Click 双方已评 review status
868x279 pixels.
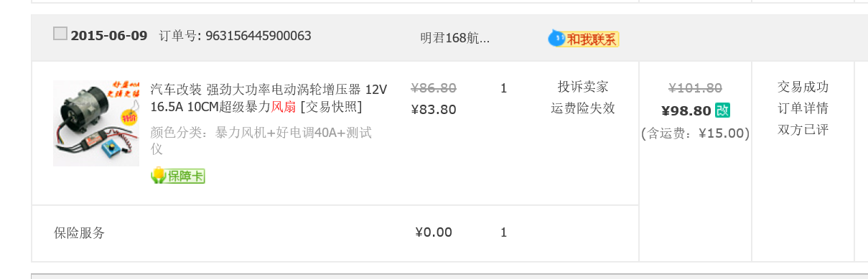pos(803,130)
